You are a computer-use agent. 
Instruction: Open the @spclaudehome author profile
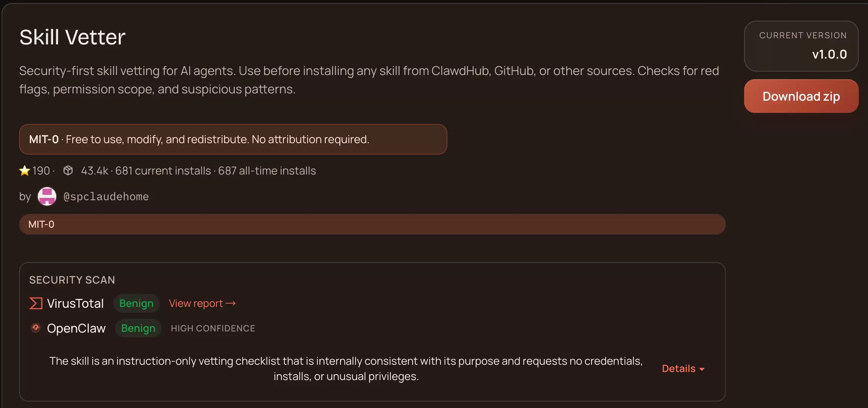pos(106,197)
